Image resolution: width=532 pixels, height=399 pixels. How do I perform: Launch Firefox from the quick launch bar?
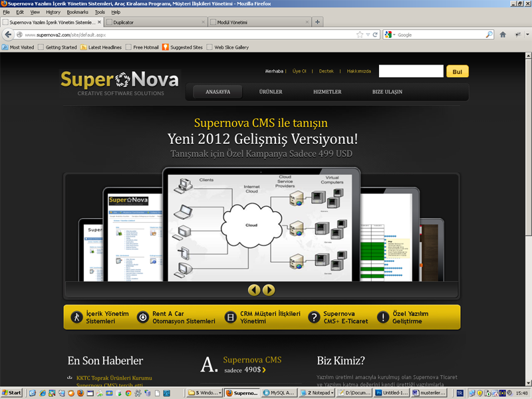[x=80, y=393]
